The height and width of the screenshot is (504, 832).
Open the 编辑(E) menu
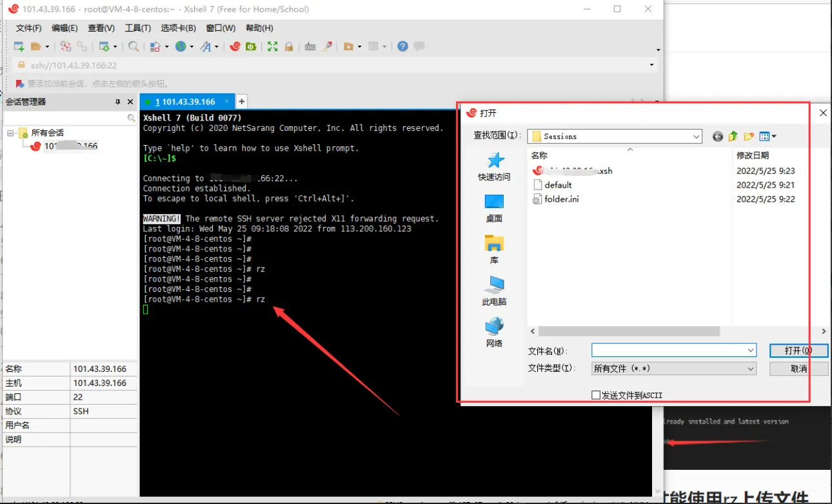(x=64, y=28)
